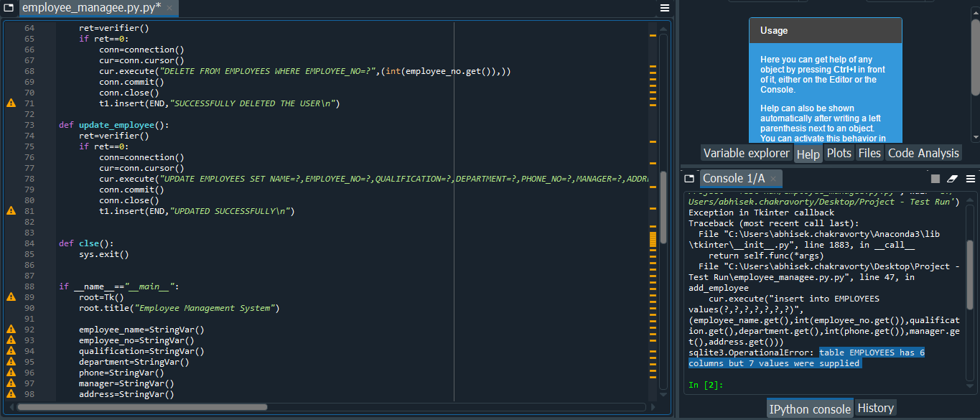The image size is (980, 420).
Task: Click the 'SUCCESSFULLY DELETED THE USER' line
Action: pyautogui.click(x=219, y=103)
